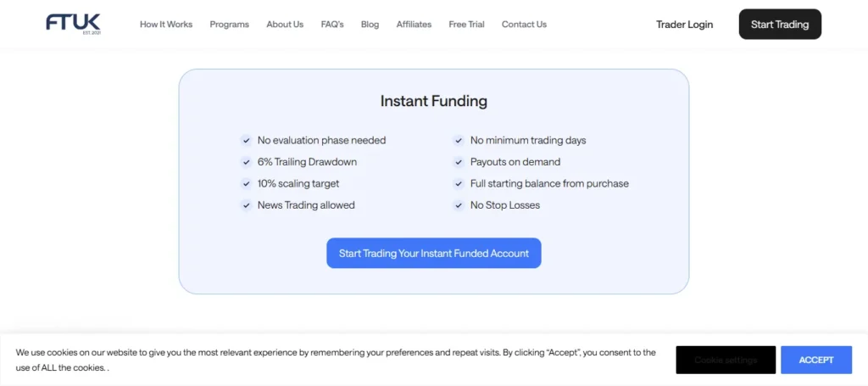Image resolution: width=868 pixels, height=386 pixels.
Task: Click checkmark beside No Stop Losses
Action: [459, 205]
